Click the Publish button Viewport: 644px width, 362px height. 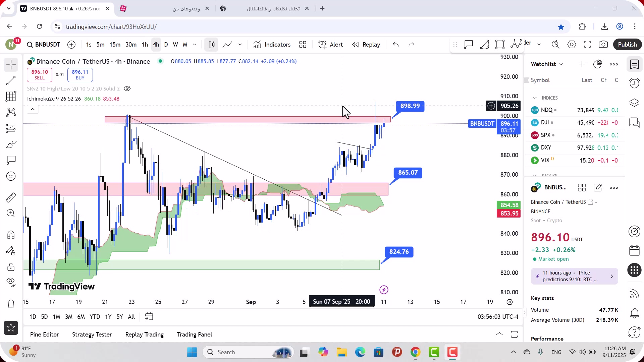(x=627, y=45)
